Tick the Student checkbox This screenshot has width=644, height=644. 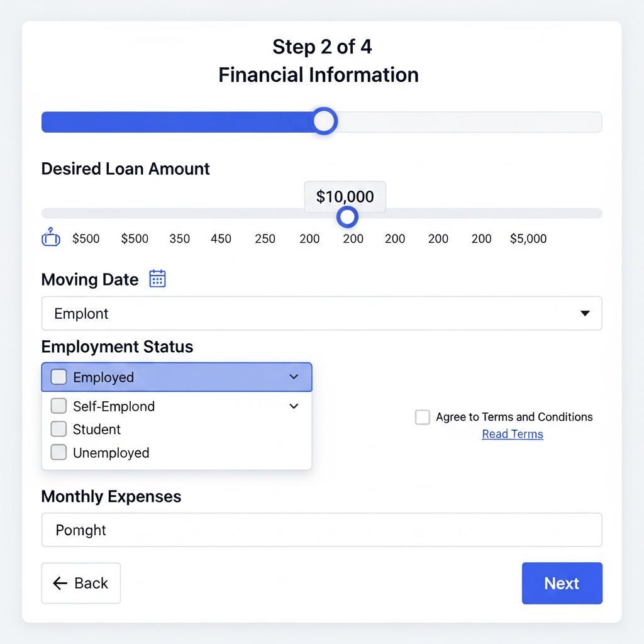pos(58,429)
